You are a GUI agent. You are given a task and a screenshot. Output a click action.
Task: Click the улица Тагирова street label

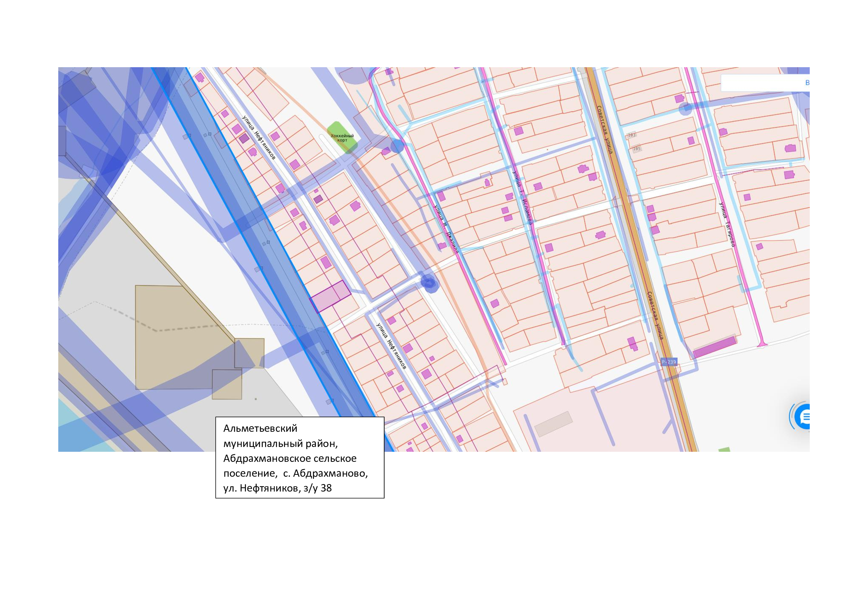(x=727, y=225)
